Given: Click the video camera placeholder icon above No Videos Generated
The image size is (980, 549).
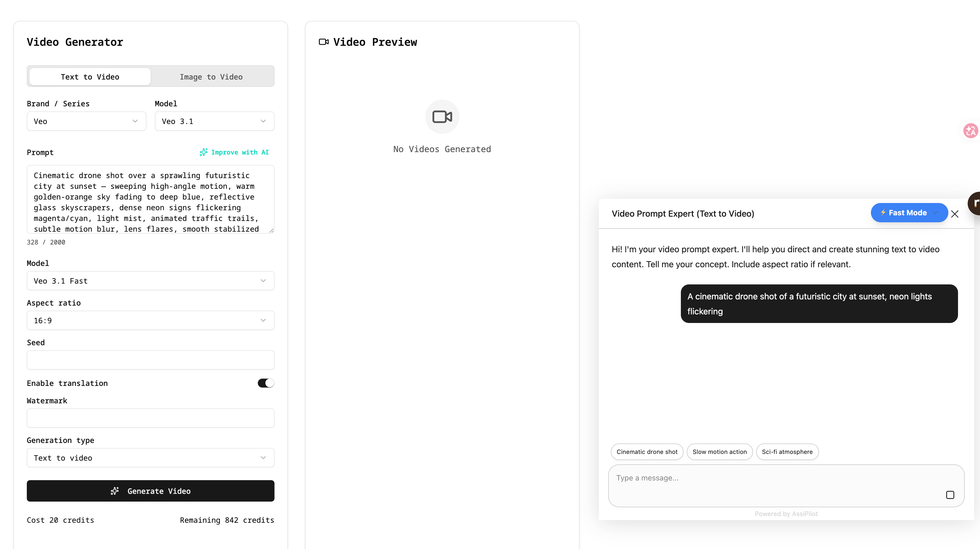Looking at the screenshot, I should pyautogui.click(x=442, y=116).
